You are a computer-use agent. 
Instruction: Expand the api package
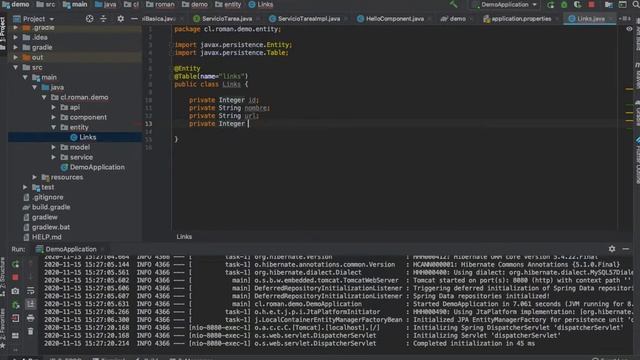[54, 107]
